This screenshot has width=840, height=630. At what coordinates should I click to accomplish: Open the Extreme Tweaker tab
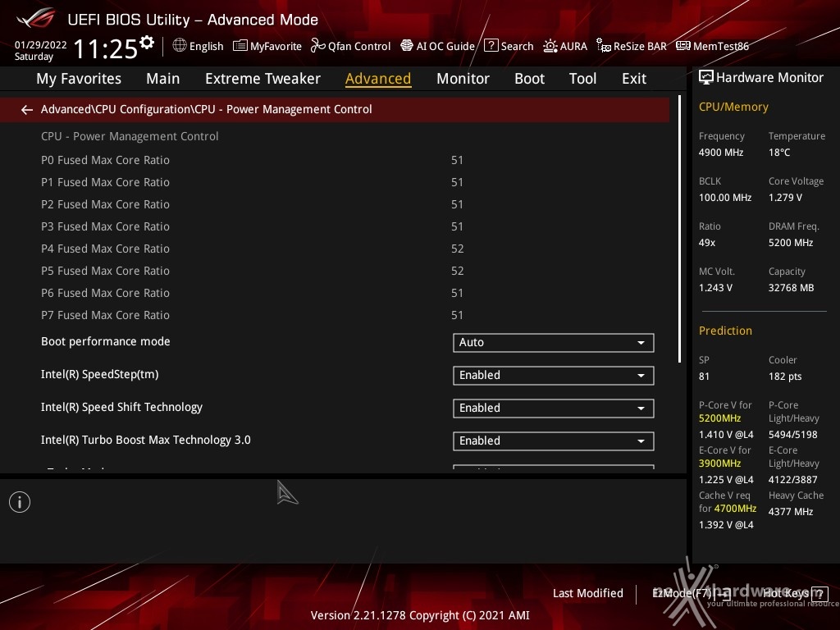(x=263, y=79)
